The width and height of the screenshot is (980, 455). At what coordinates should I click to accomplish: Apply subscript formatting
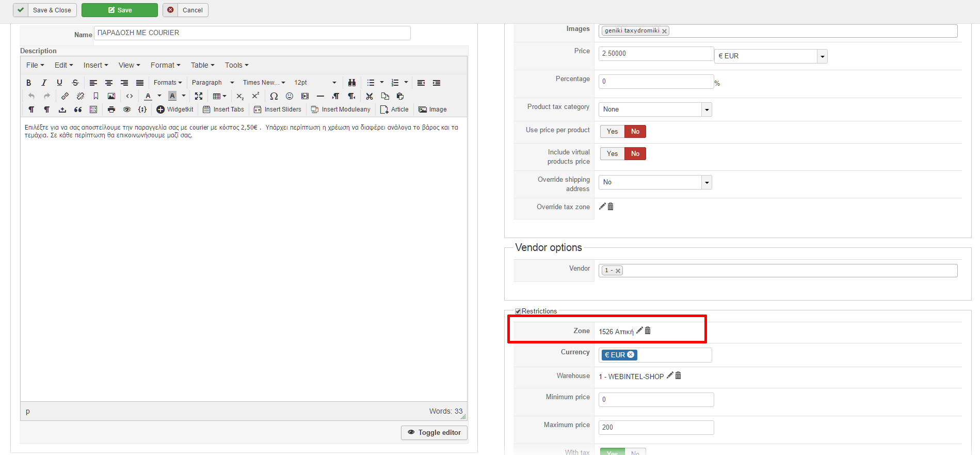point(240,96)
